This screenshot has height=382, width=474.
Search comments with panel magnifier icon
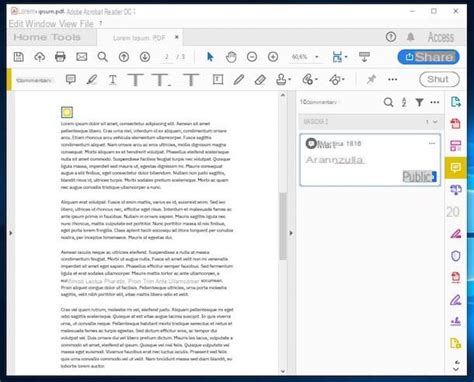(388, 102)
